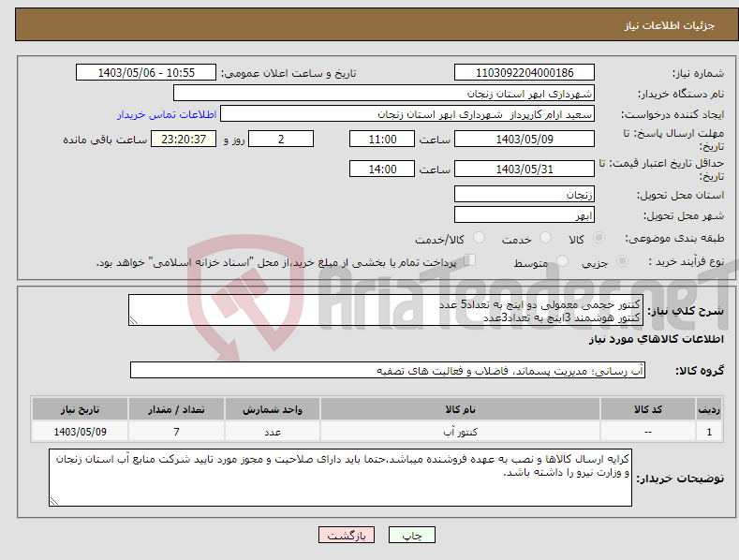The height and width of the screenshot is (560, 739).
Task: Click row number 1 cell
Action: (709, 432)
